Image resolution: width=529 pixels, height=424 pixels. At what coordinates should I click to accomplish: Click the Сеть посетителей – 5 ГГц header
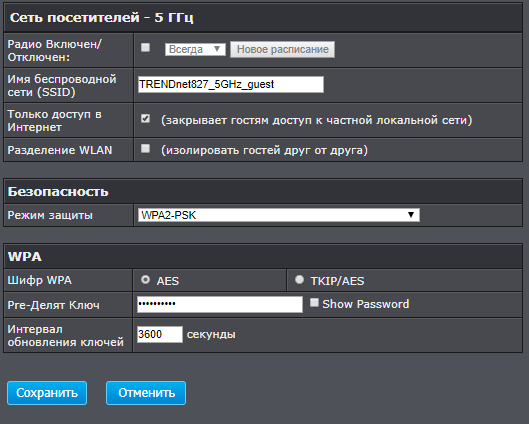point(263,18)
